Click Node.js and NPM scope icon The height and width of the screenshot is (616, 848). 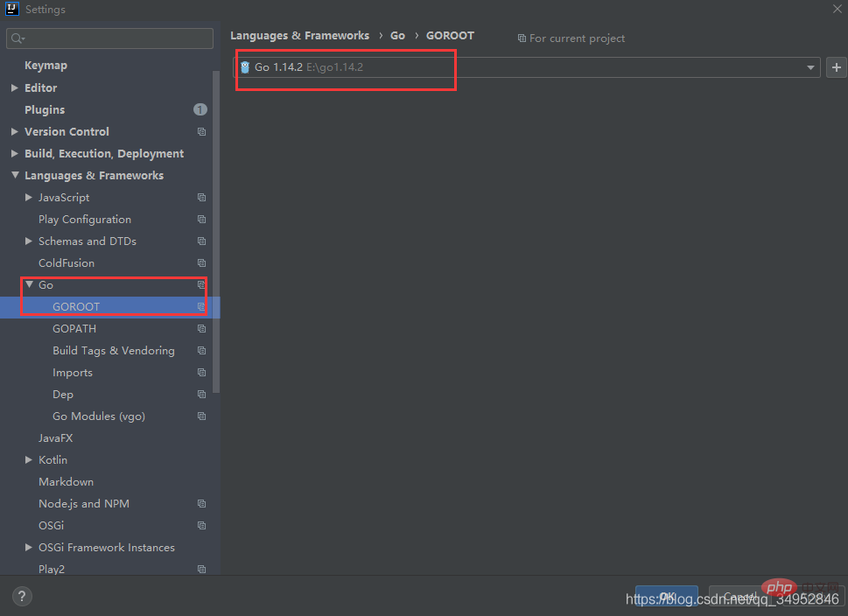pos(202,503)
